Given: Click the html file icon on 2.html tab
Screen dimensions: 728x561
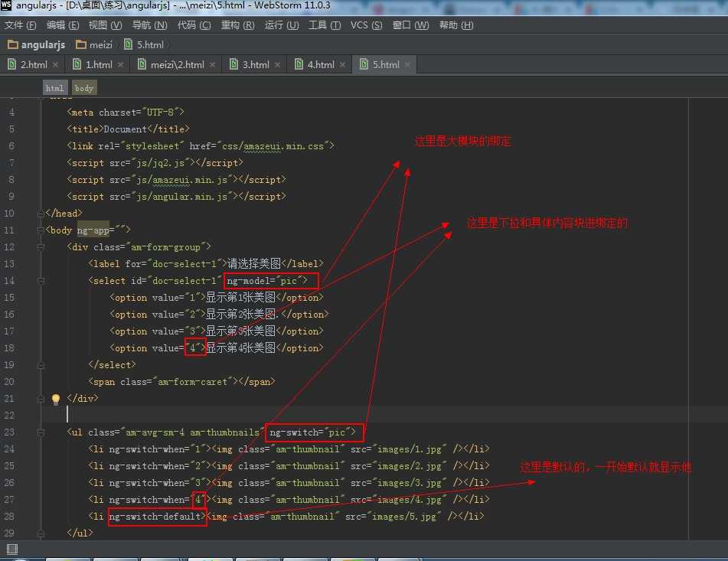Looking at the screenshot, I should 11,64.
